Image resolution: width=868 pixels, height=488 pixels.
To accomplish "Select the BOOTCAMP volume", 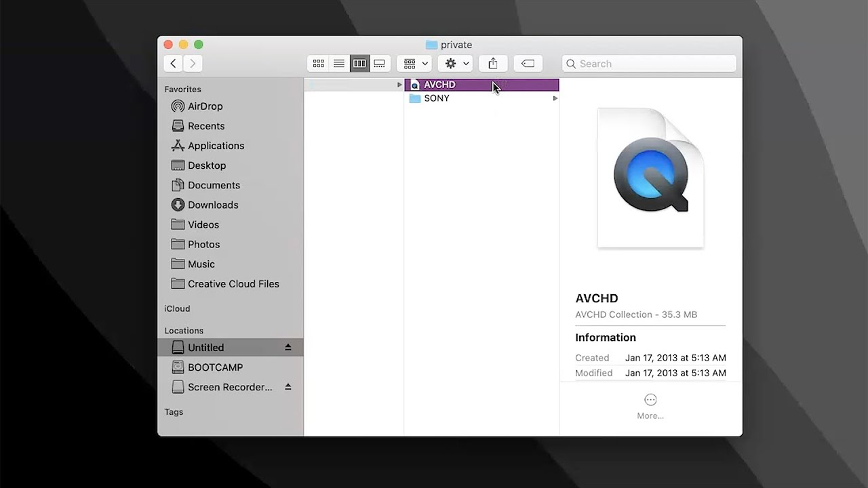I will coord(231,367).
